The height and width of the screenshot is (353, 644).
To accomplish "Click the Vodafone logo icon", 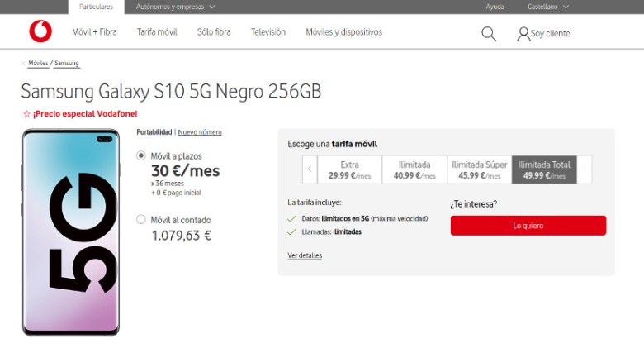I will click(x=40, y=32).
